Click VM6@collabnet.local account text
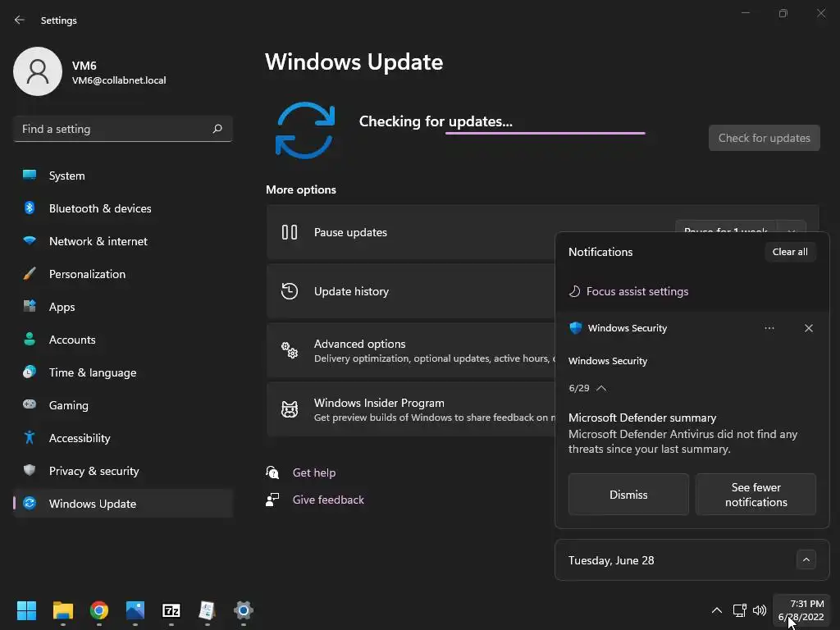The width and height of the screenshot is (840, 630). (119, 80)
